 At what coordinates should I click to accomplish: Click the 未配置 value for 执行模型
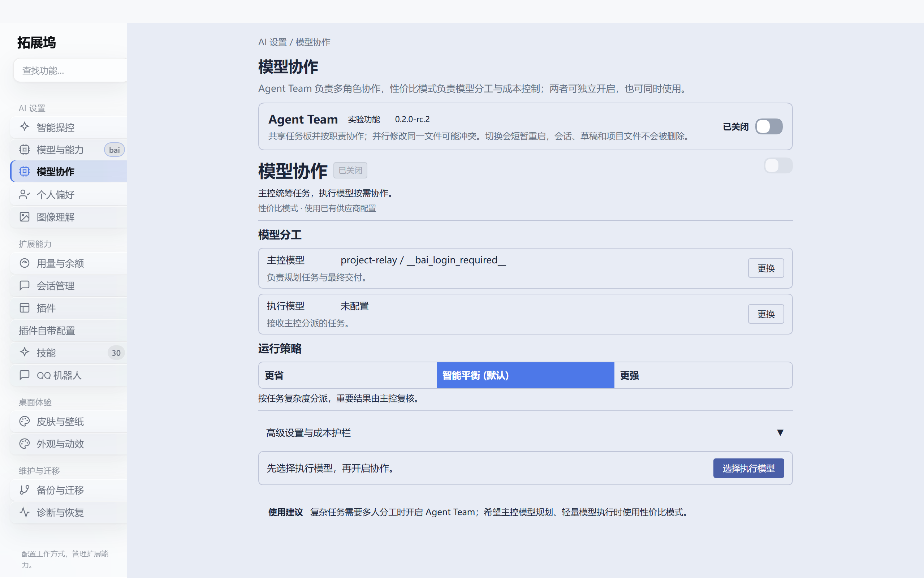coord(354,306)
